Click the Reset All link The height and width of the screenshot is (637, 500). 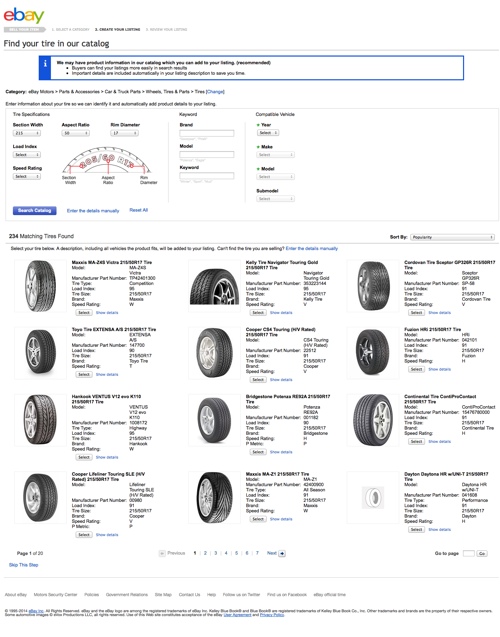(x=139, y=210)
